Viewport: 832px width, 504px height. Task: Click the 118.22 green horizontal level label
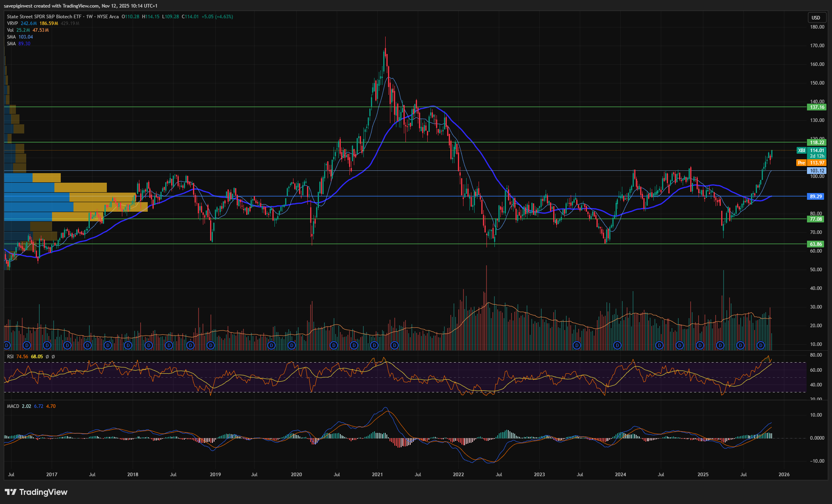click(817, 143)
